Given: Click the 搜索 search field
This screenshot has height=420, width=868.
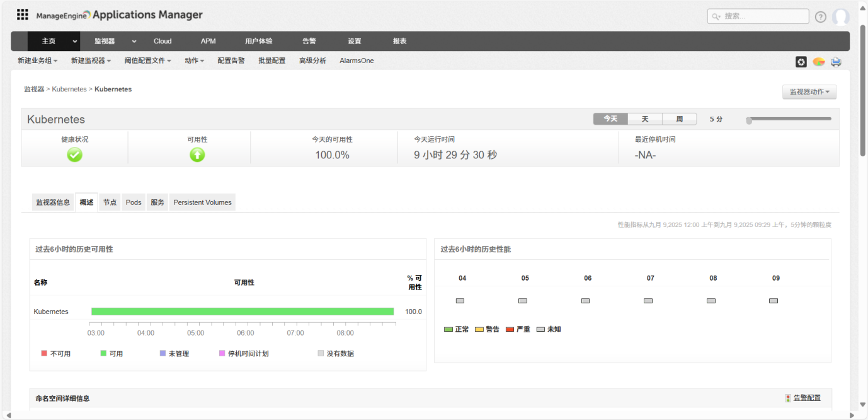Looking at the screenshot, I should (x=758, y=16).
